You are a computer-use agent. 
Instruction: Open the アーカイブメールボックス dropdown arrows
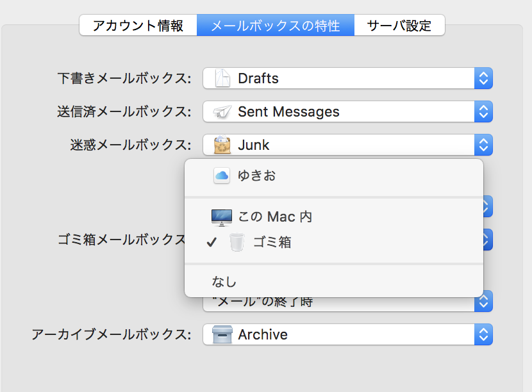[x=483, y=334]
